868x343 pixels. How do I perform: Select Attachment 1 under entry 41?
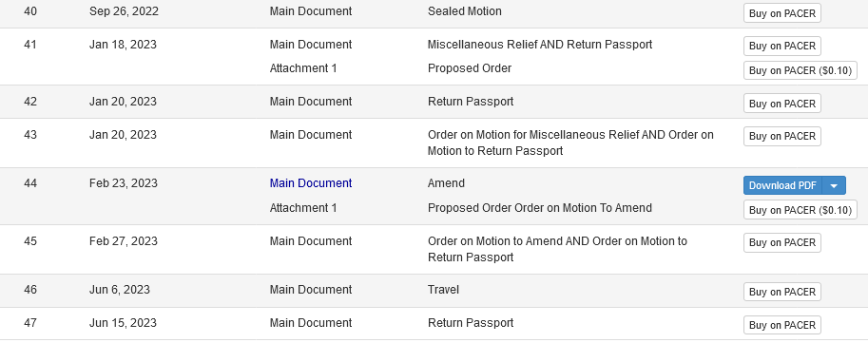click(x=303, y=68)
